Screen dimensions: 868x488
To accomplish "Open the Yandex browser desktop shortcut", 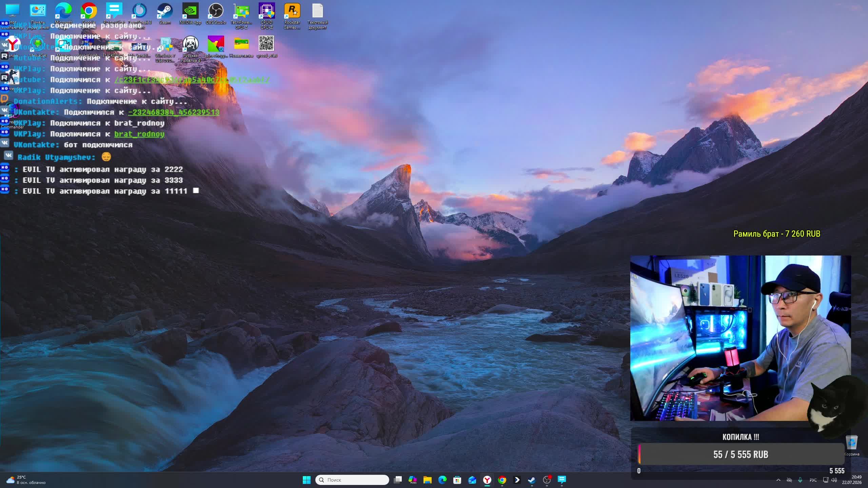I will point(12,46).
